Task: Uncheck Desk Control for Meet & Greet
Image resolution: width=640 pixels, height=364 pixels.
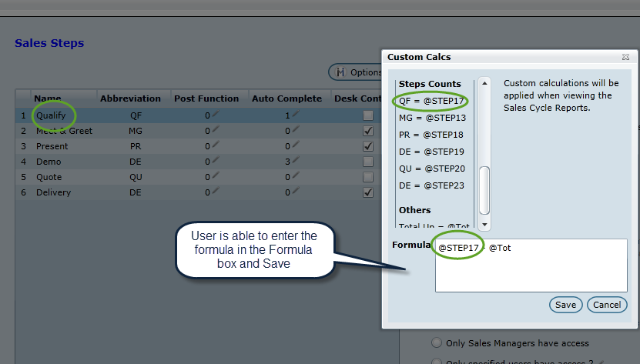Action: (x=368, y=131)
